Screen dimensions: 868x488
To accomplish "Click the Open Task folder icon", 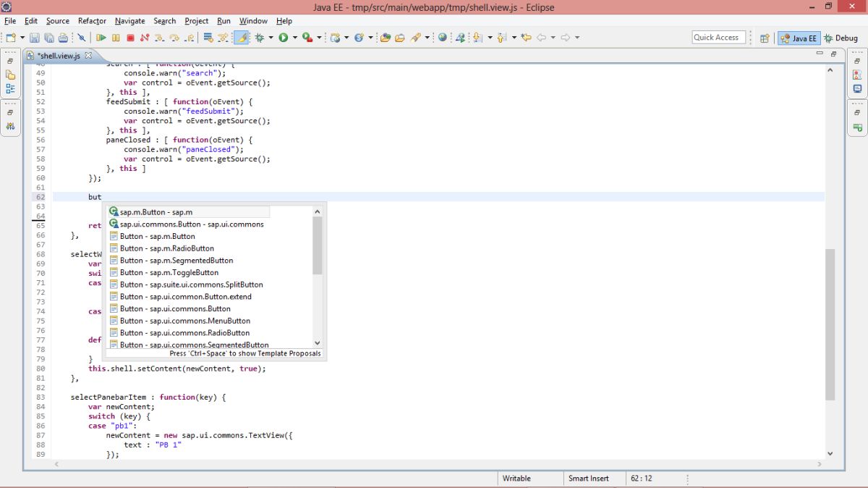I will [399, 38].
